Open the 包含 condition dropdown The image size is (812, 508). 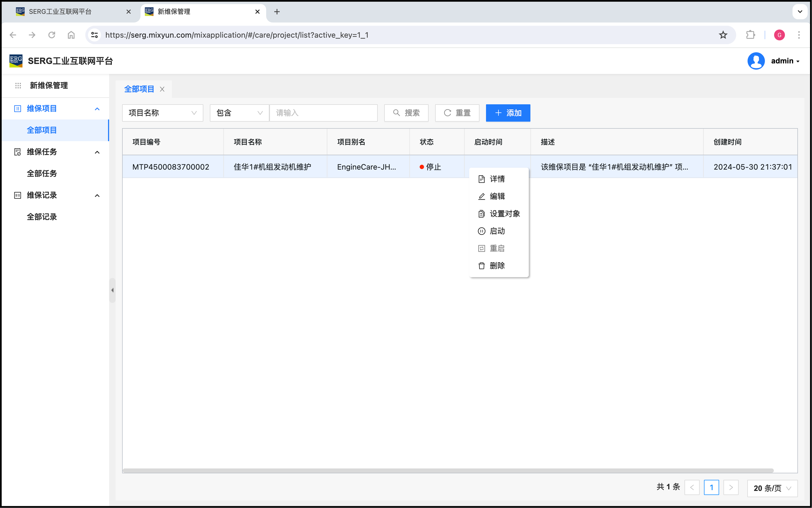click(x=239, y=113)
